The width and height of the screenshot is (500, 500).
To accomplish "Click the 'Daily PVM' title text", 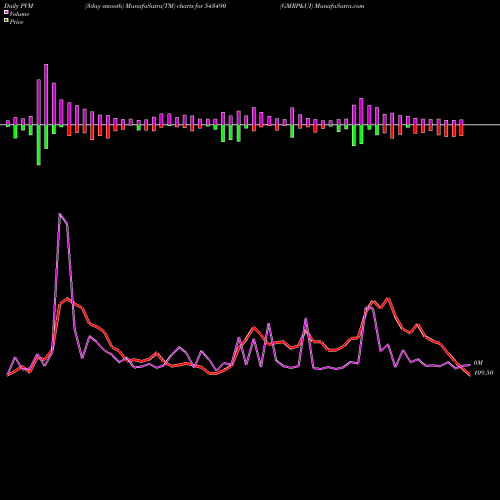I will pyautogui.click(x=19, y=6).
